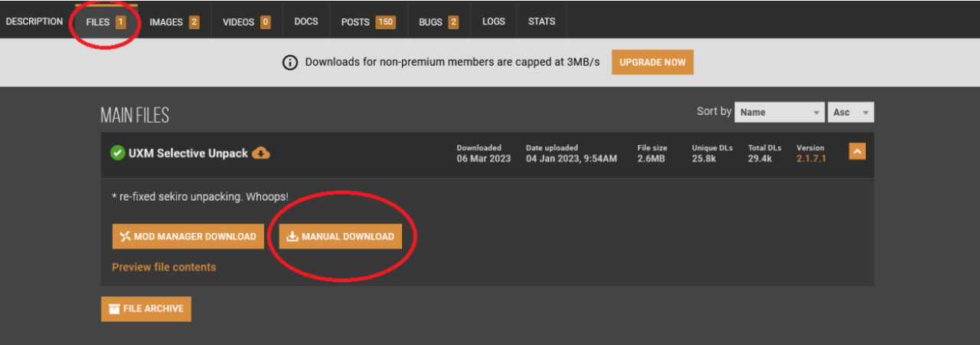980x345 pixels.
Task: Go to the Videos tab
Action: (x=247, y=22)
